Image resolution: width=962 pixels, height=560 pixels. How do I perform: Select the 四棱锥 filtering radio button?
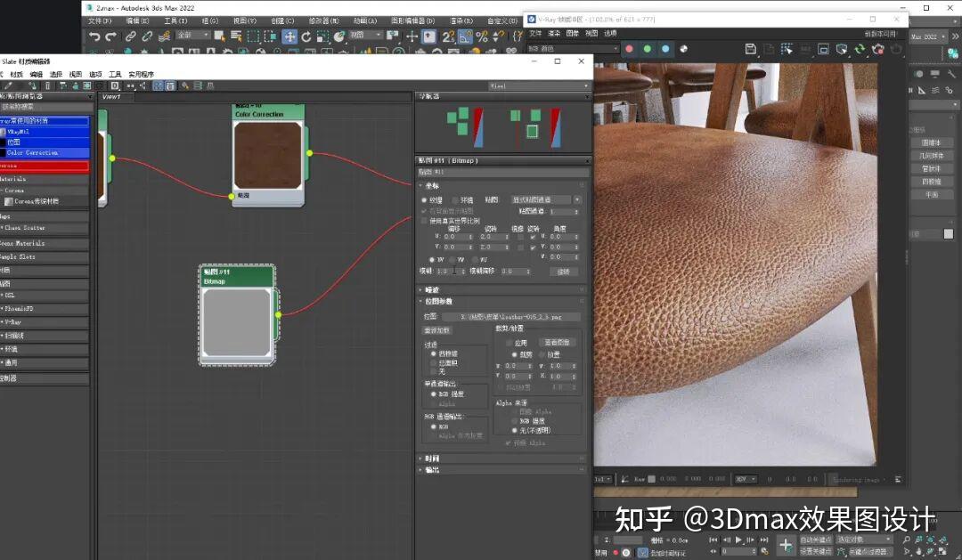tap(433, 354)
